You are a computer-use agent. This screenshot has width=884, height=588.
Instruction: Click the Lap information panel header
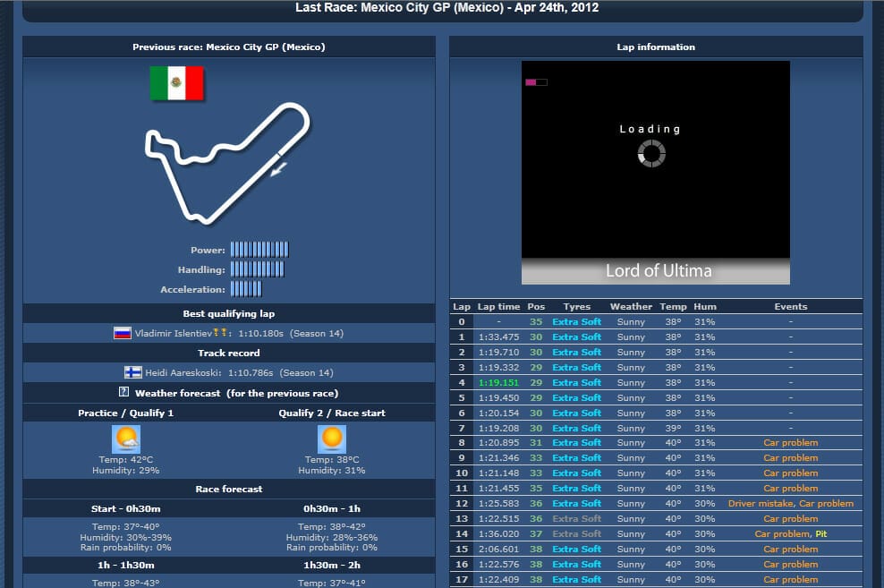656,47
